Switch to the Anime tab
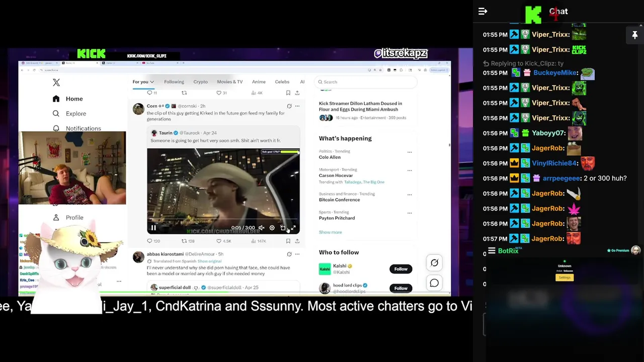This screenshot has width=644, height=362. pyautogui.click(x=259, y=82)
